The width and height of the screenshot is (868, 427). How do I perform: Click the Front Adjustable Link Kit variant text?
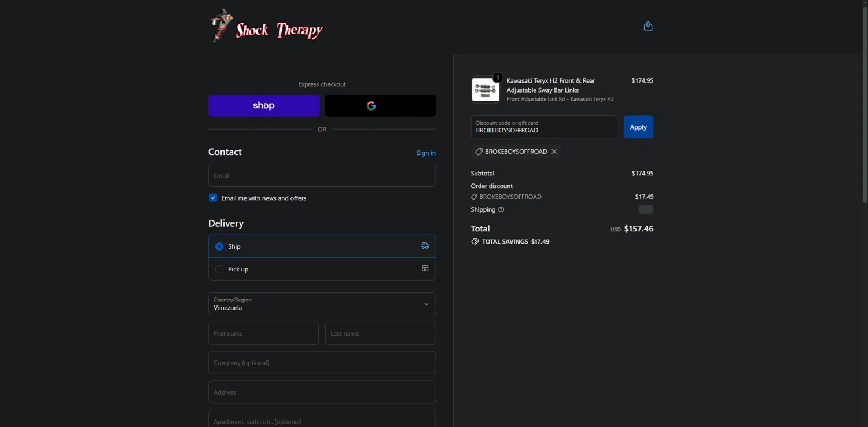click(x=560, y=99)
